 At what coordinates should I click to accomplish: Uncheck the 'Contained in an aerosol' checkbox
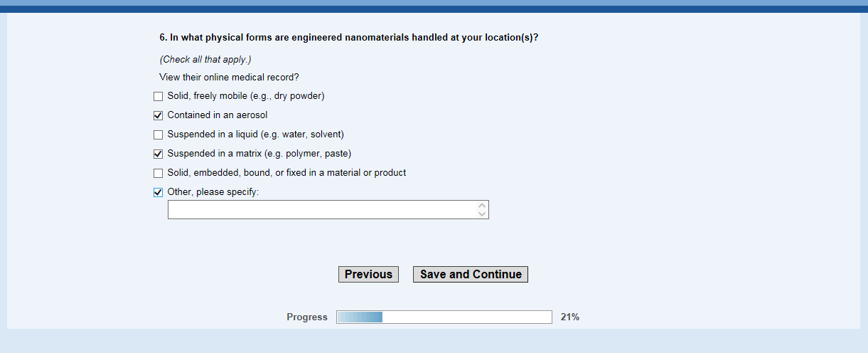pyautogui.click(x=159, y=115)
